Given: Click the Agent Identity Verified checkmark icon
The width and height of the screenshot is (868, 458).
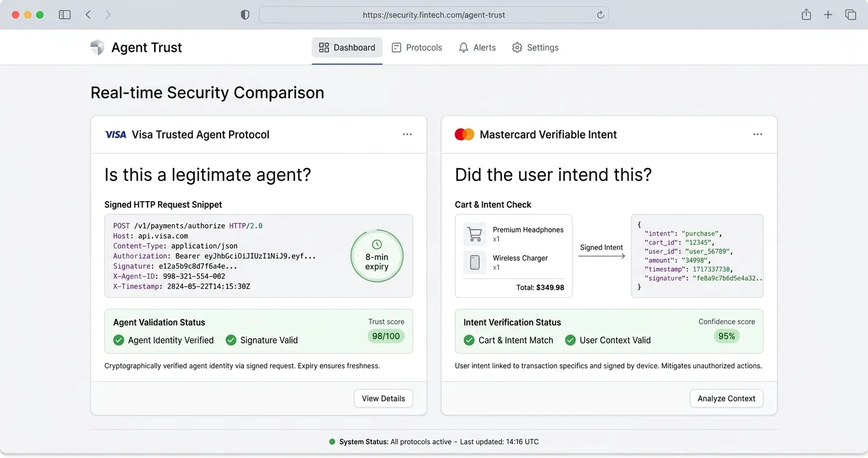Looking at the screenshot, I should [x=118, y=340].
